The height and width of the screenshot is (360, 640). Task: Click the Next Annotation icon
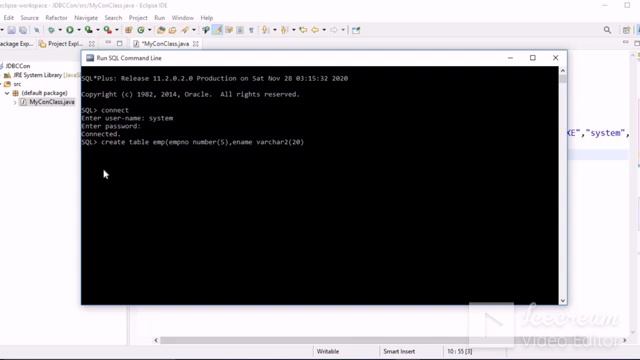[x=265, y=30]
